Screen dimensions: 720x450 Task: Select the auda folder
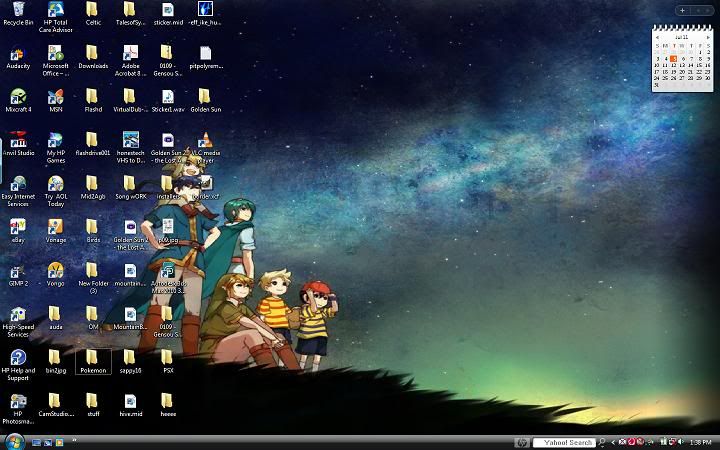click(55, 318)
